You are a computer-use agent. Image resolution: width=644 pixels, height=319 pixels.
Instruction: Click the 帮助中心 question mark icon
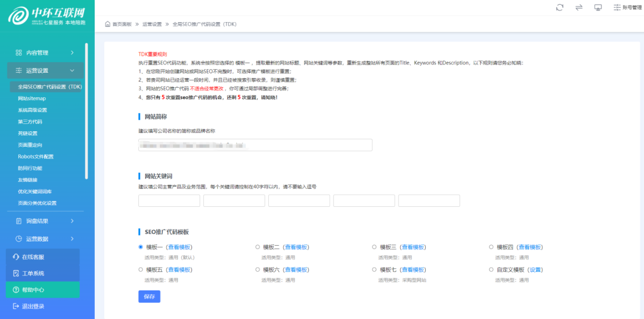point(17,290)
